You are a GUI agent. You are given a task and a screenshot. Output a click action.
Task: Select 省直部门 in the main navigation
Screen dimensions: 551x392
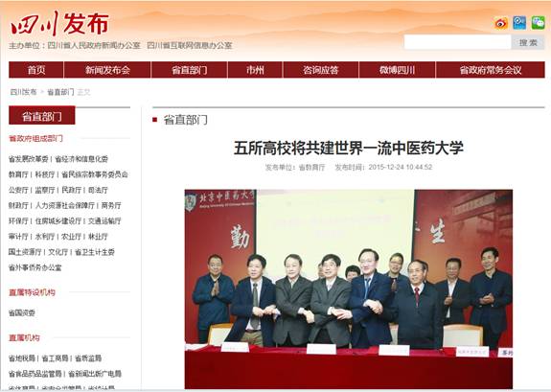[x=190, y=70]
